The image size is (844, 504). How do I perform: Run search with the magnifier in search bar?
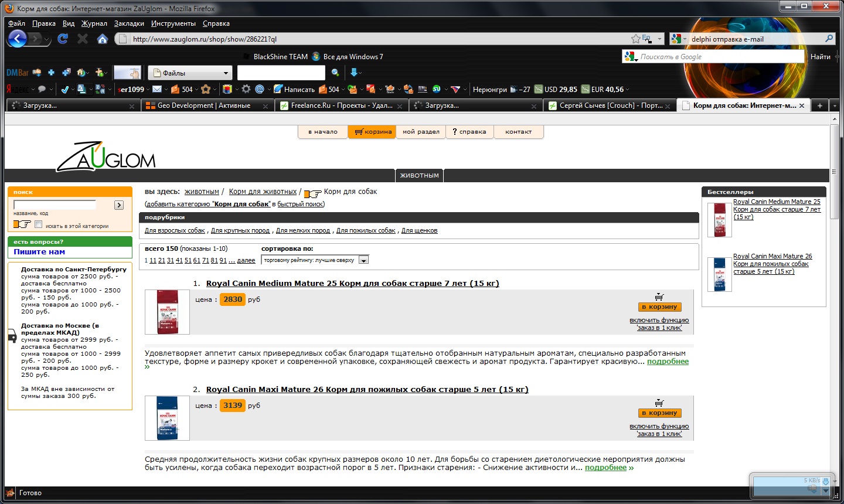click(829, 39)
